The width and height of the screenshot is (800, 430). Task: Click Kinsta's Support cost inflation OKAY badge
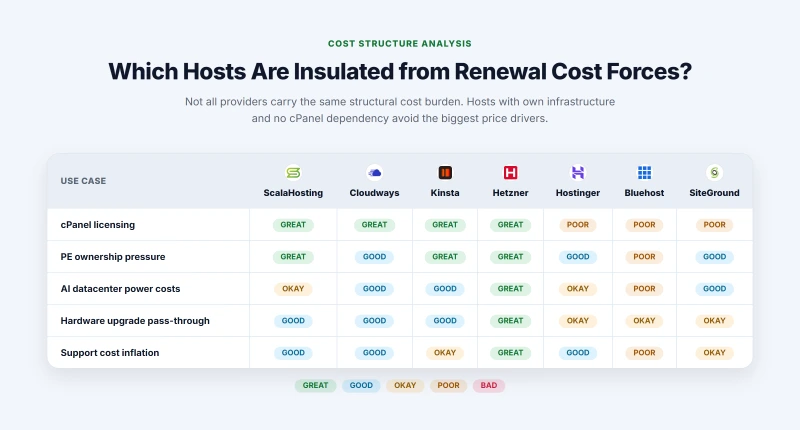point(445,352)
